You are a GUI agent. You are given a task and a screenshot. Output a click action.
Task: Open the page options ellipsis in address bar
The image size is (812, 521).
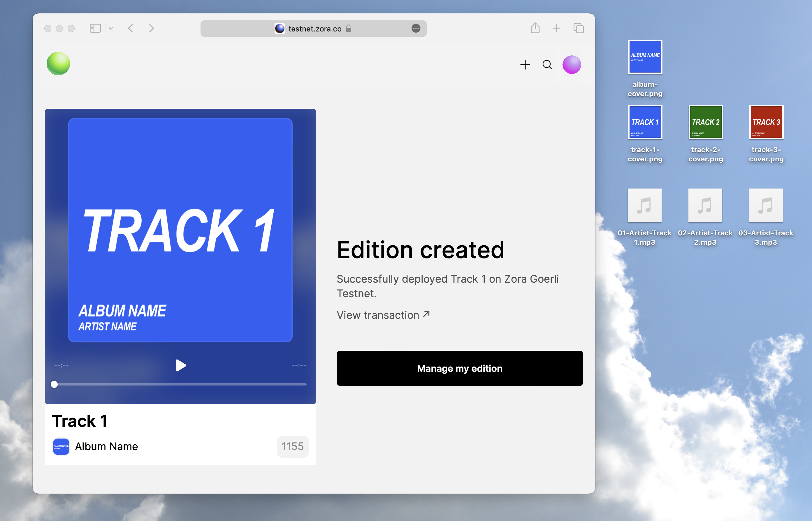(x=416, y=29)
